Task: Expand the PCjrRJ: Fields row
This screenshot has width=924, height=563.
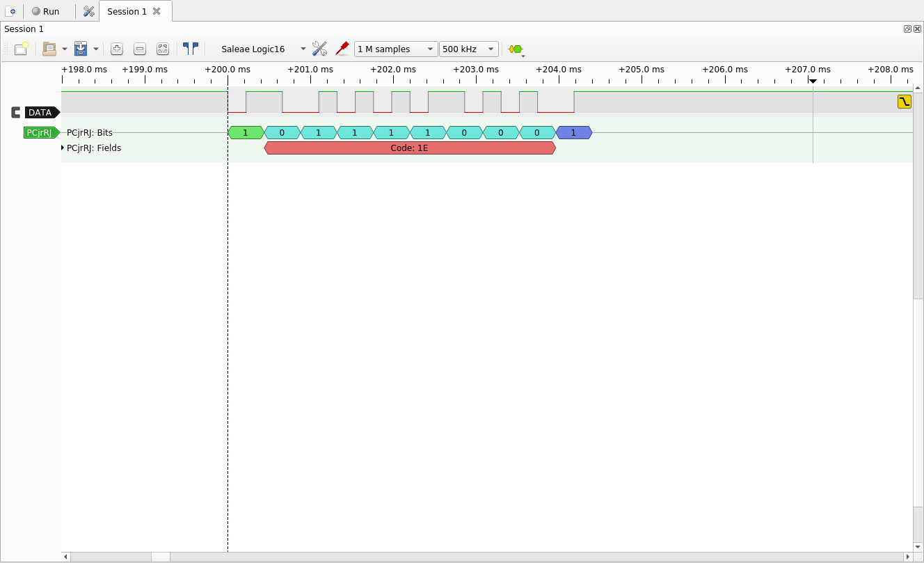Action: click(x=63, y=148)
